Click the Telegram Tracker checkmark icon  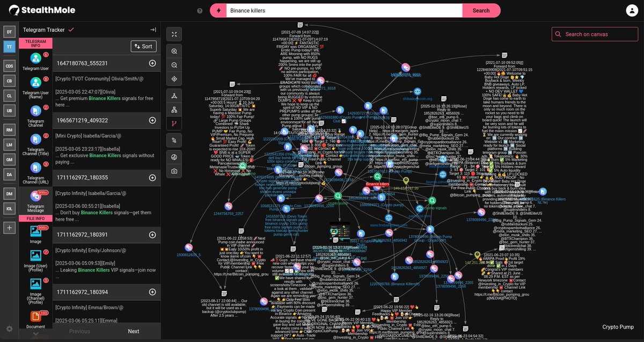(71, 30)
